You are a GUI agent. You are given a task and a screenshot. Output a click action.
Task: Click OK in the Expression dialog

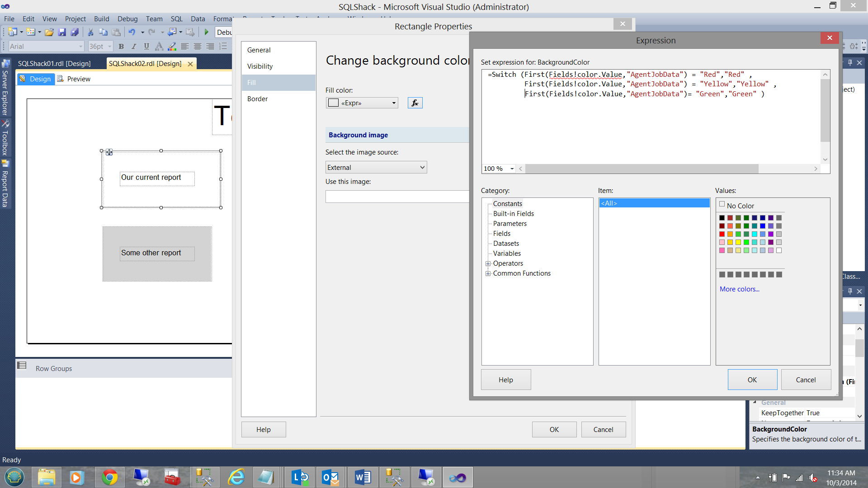coord(752,380)
